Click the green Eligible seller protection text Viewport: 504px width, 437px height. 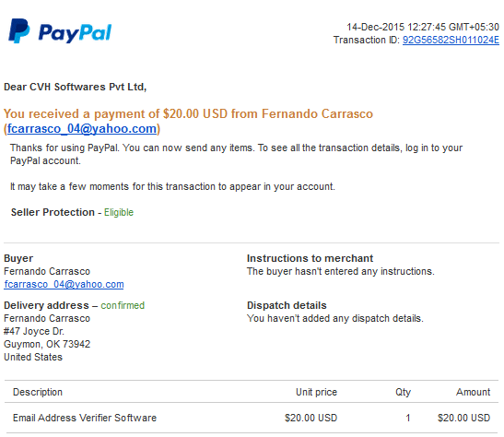click(119, 212)
